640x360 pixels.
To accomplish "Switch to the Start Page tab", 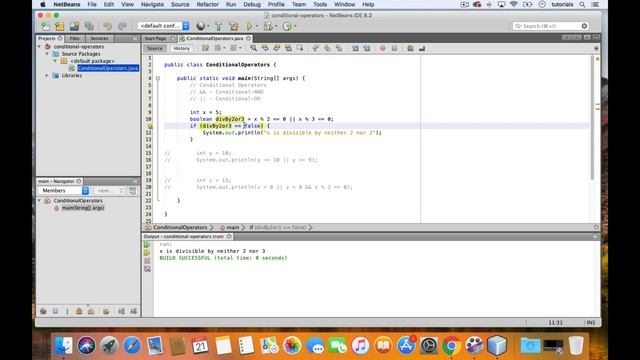I will click(156, 38).
